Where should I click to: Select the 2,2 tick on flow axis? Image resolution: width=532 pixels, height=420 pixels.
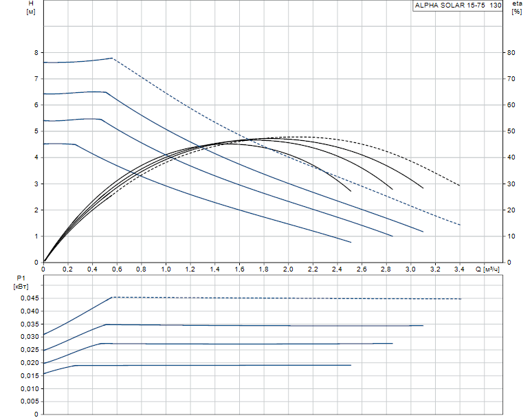313,269
